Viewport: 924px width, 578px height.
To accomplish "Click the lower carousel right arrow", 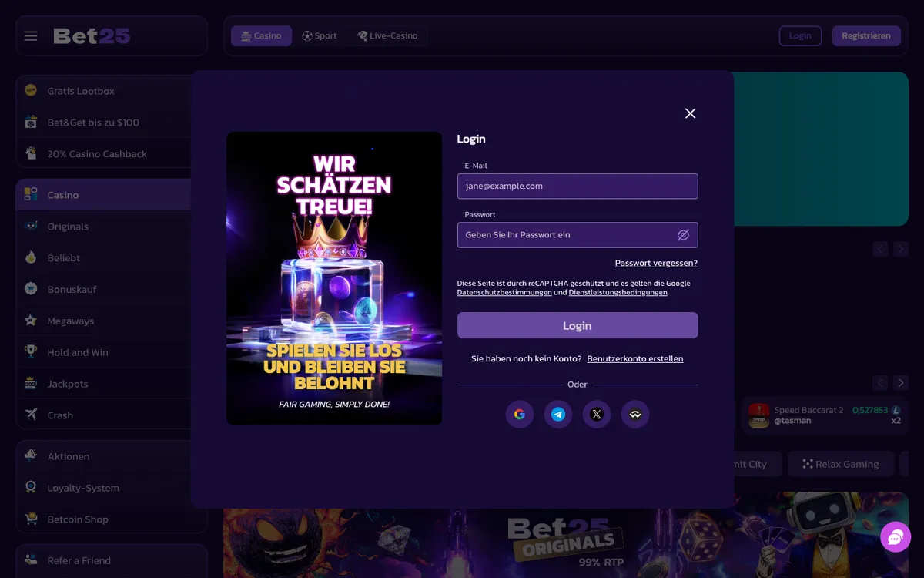I will (901, 383).
